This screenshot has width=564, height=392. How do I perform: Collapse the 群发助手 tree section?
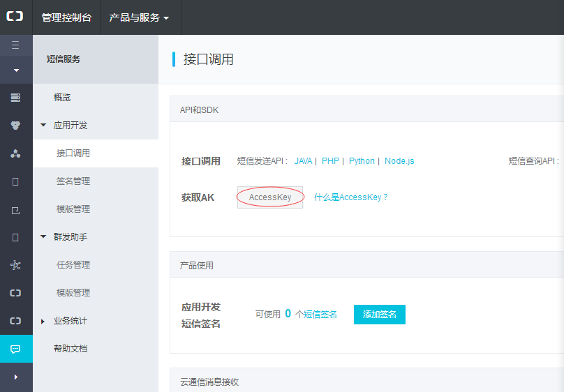[43, 237]
